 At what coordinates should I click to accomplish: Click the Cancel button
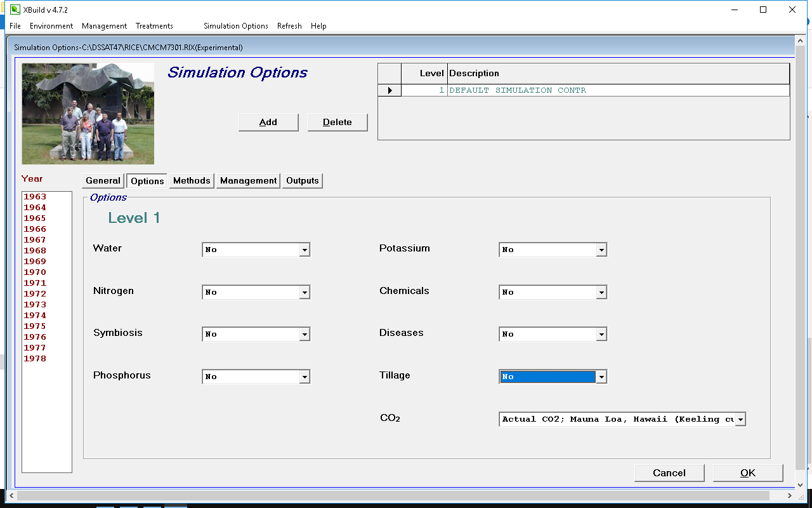pos(669,473)
